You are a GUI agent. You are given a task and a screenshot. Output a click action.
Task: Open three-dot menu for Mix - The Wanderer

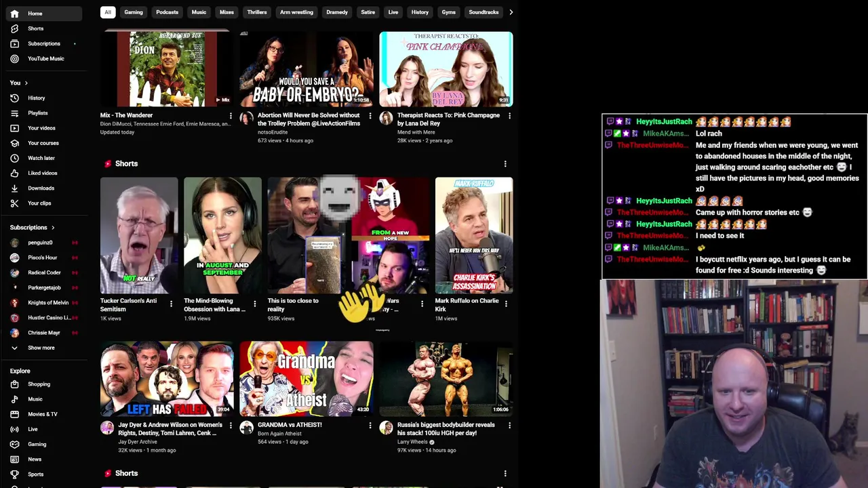click(x=231, y=116)
